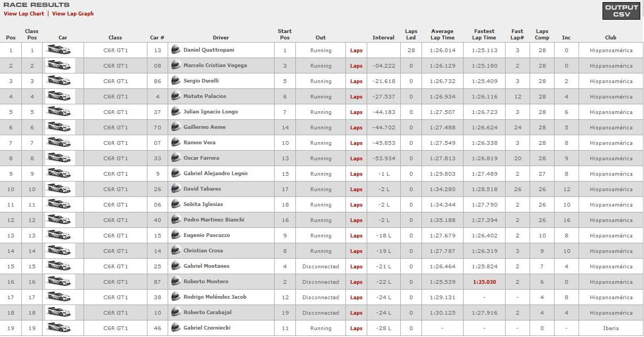This screenshot has height=337, width=644.
Task: Click the Interval column header
Action: (383, 38)
